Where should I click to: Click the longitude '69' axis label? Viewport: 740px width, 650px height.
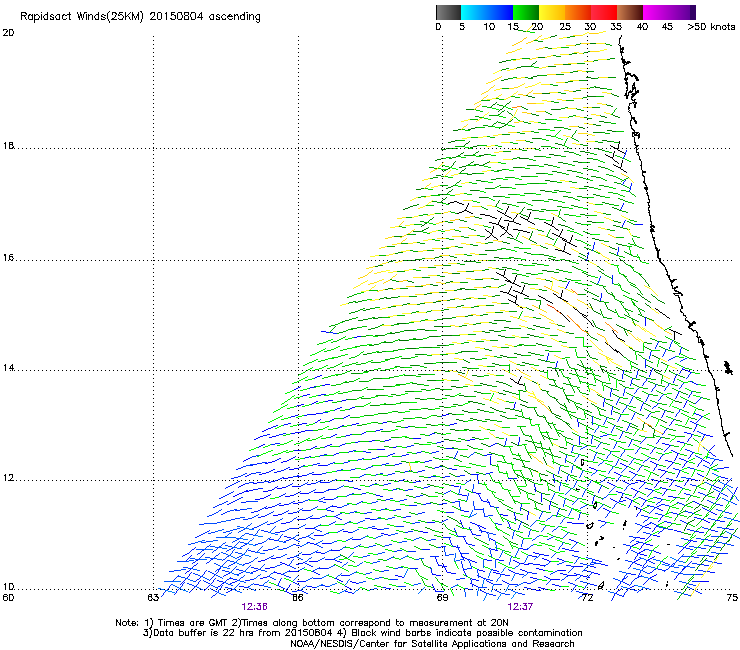pos(442,598)
